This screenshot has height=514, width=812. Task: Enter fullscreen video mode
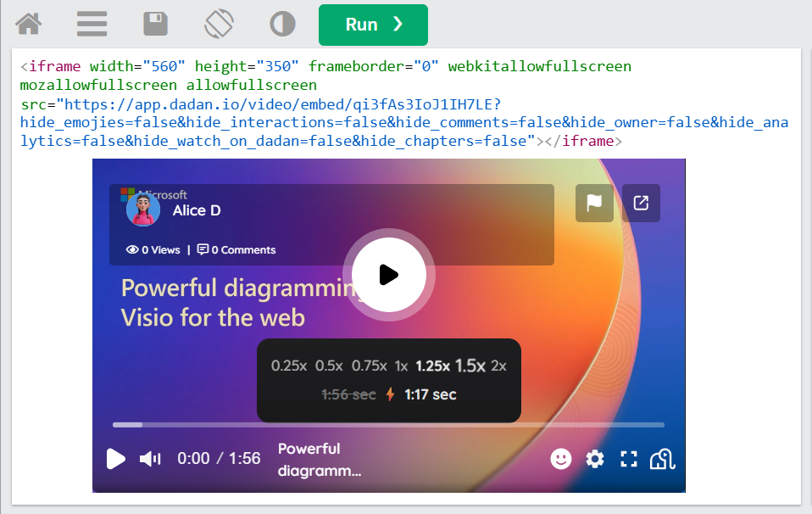coord(628,459)
